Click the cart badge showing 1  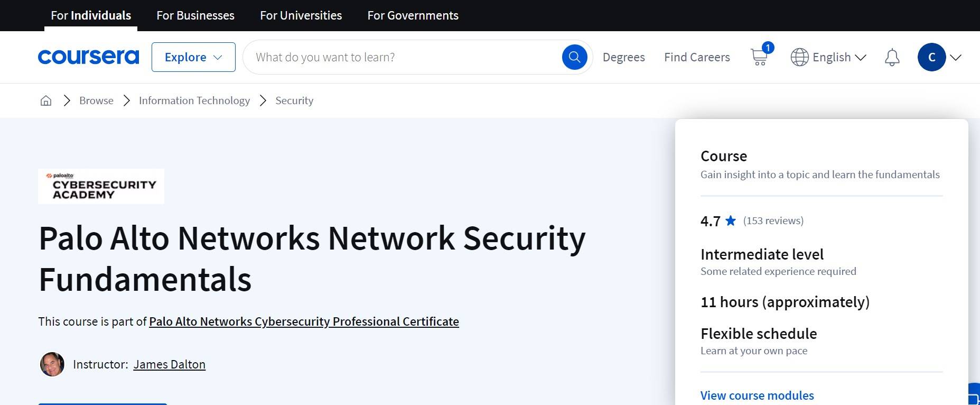pyautogui.click(x=768, y=48)
